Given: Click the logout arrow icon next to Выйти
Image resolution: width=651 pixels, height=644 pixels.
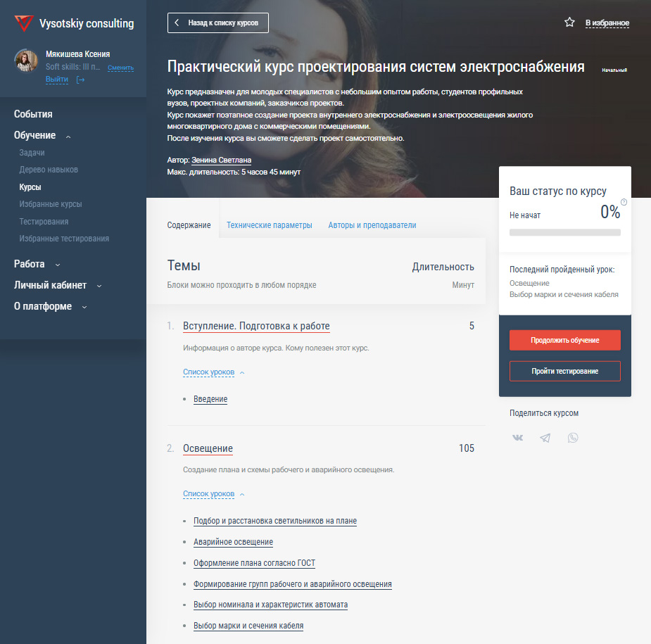Looking at the screenshot, I should 80,80.
